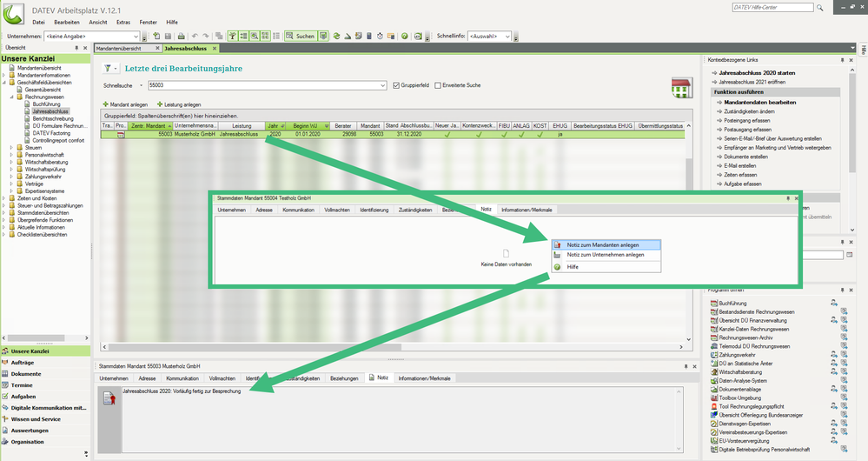Screen dimensions: 868x461
Task: Click the note document icon in Notiz panel
Action: coord(110,398)
